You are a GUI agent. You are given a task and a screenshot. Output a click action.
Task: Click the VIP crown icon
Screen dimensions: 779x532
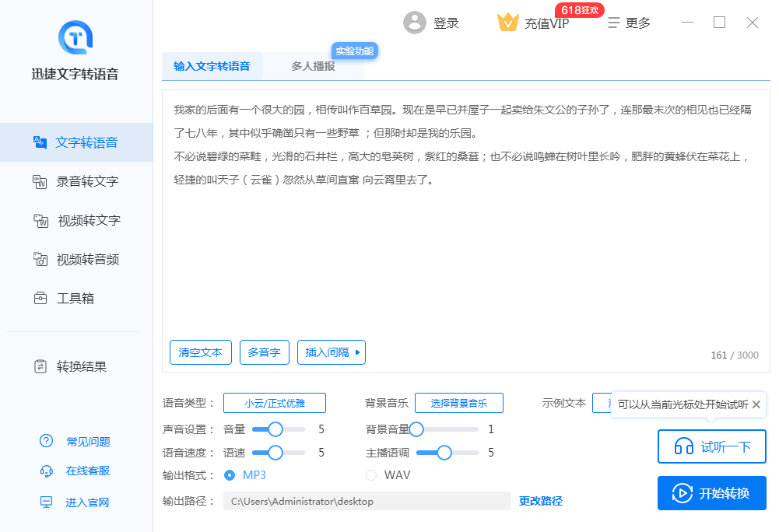507,23
